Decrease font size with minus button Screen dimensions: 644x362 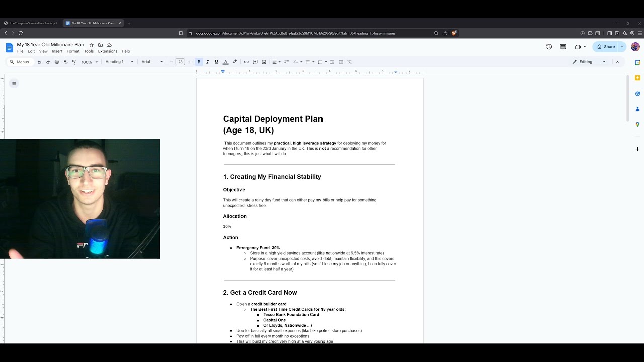point(171,62)
